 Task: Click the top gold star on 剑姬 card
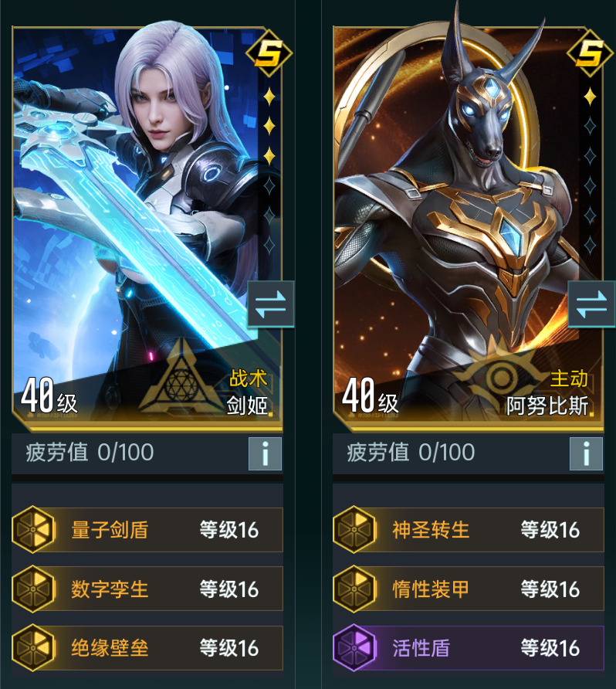tap(269, 97)
